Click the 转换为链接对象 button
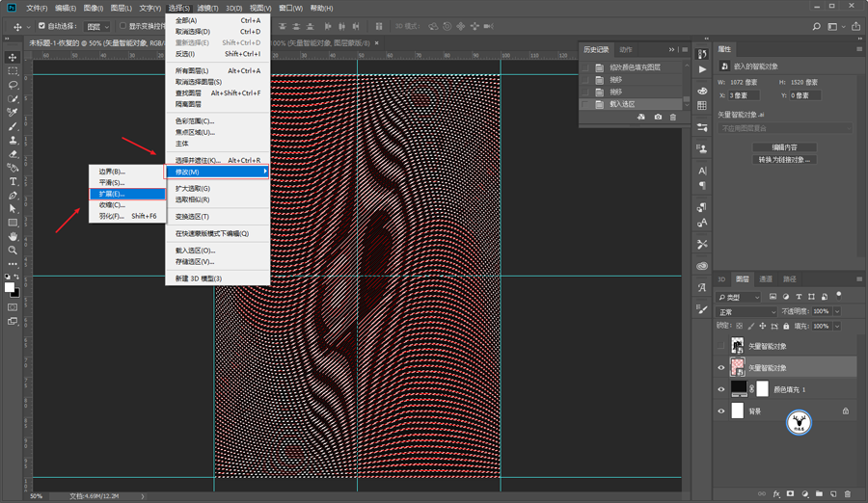Image resolution: width=868 pixels, height=503 pixels. coord(784,160)
